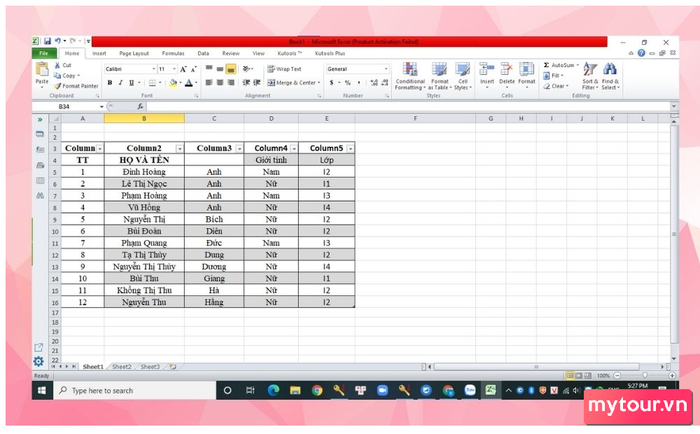This screenshot has height=434, width=700.
Task: Click the Orientation text rotate icon
Action: click(x=247, y=69)
